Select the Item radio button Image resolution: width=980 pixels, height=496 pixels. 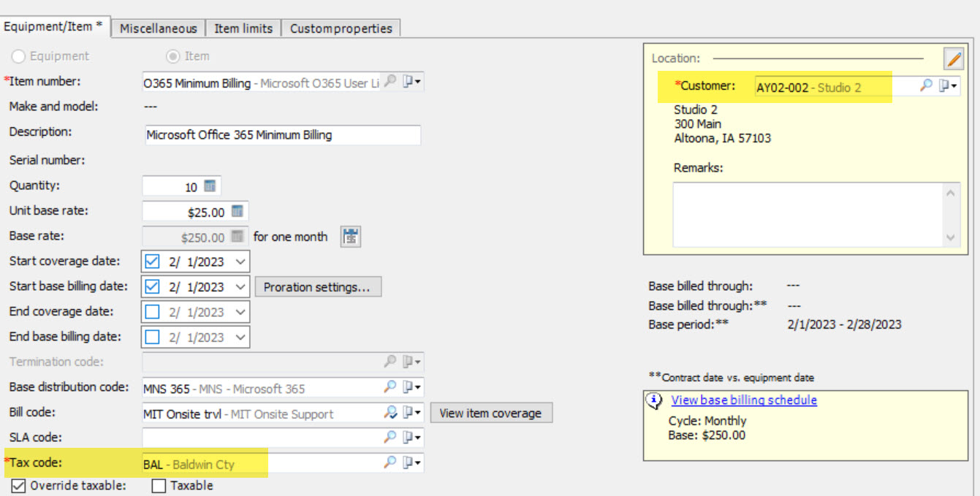173,56
